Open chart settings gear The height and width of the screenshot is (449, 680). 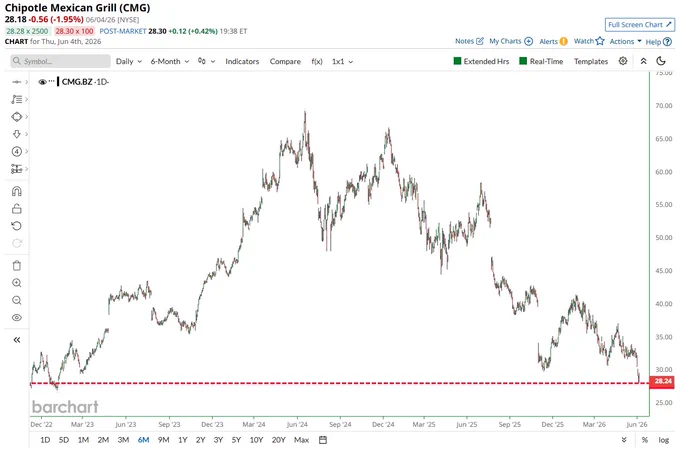623,61
